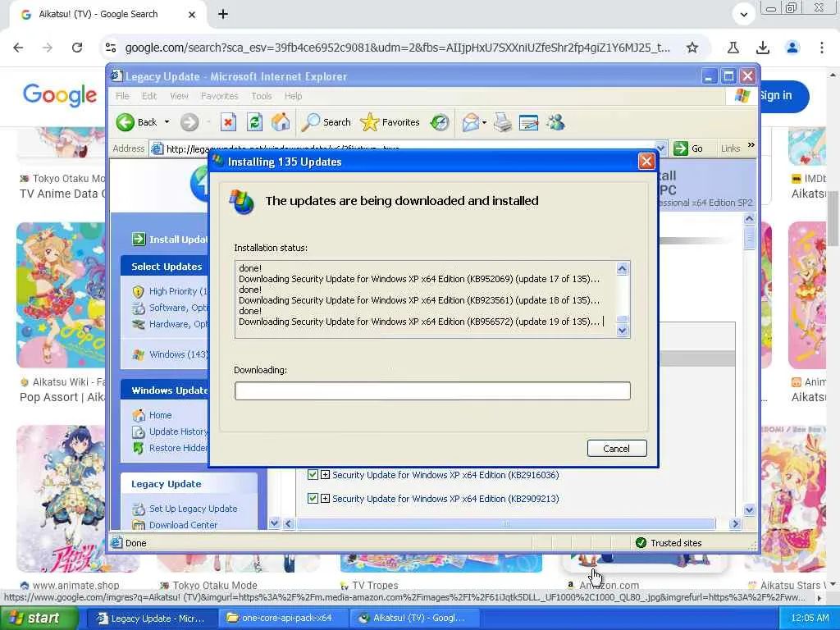
Task: Click the Downloading progress bar
Action: pos(432,391)
